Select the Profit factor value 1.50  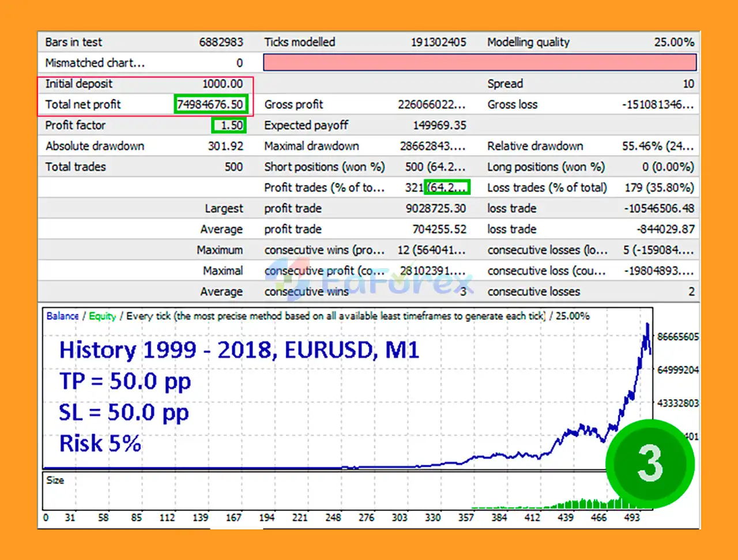(229, 125)
